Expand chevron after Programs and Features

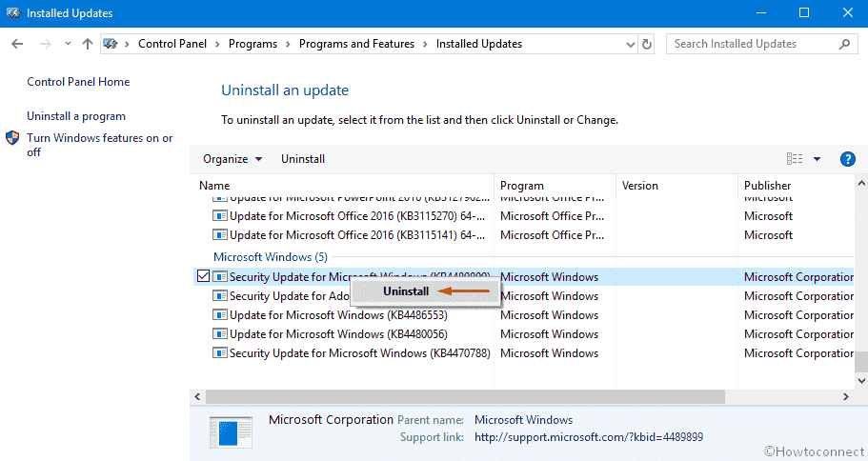click(x=425, y=44)
